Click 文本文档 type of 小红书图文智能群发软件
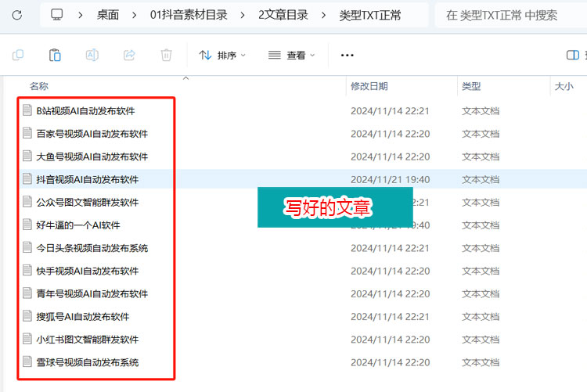This screenshot has width=587, height=392. 481,340
